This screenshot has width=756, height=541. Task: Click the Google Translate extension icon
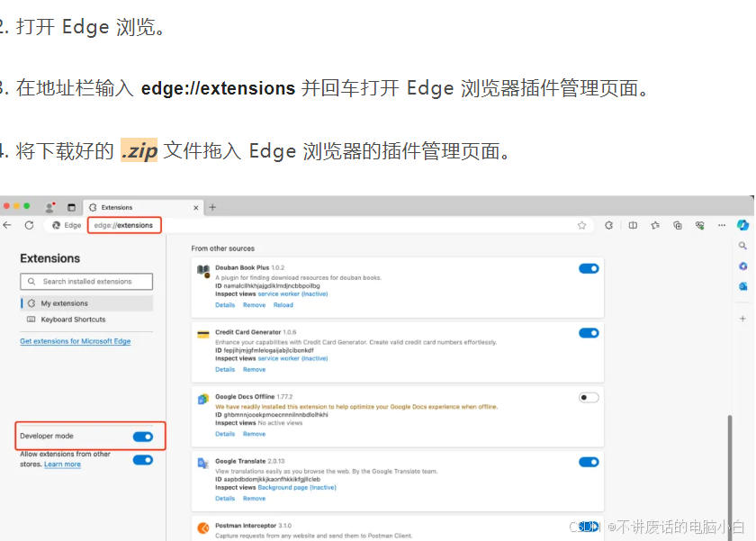203,464
